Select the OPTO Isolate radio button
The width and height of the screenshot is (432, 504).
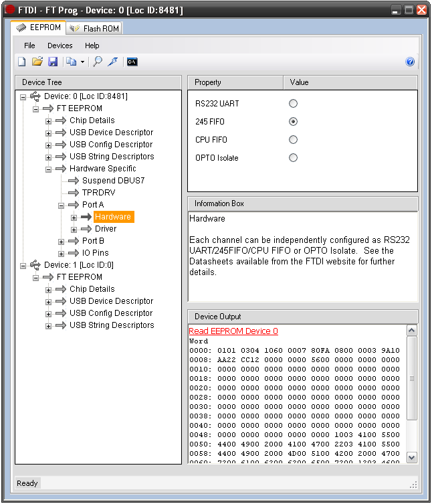click(x=293, y=158)
